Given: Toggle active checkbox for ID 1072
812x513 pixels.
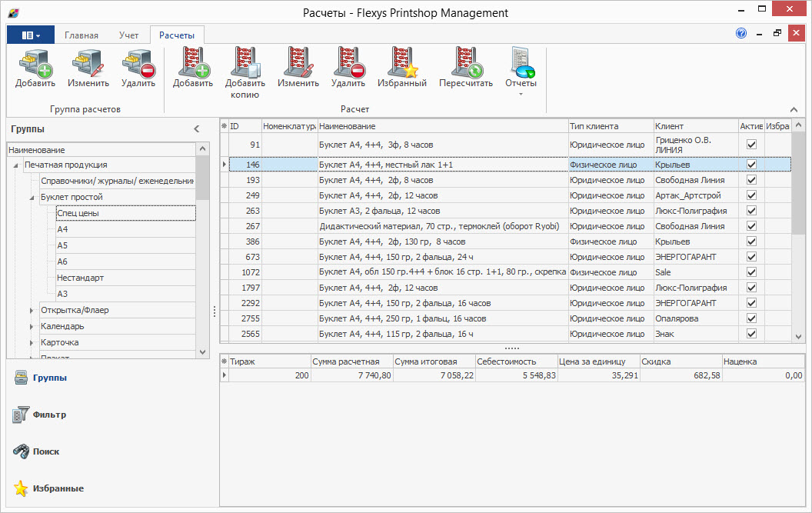Looking at the screenshot, I should 751,272.
